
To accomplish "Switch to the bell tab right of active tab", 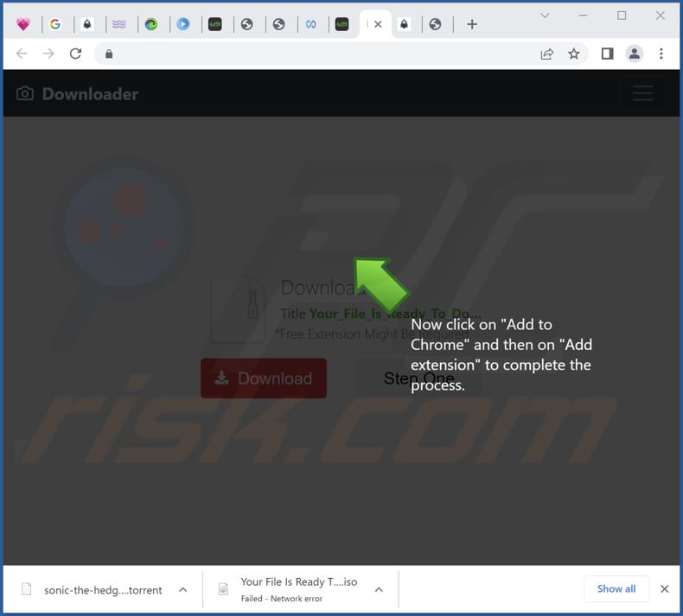I will [404, 24].
